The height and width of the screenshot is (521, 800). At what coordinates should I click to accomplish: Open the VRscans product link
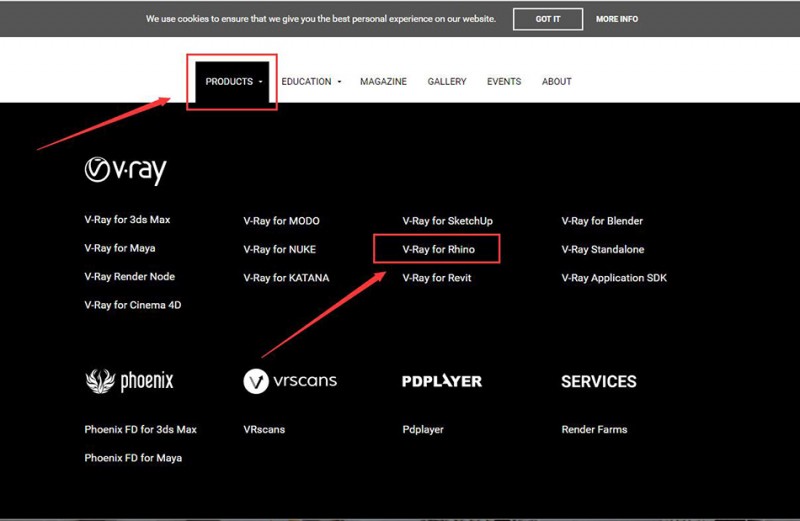pos(264,430)
